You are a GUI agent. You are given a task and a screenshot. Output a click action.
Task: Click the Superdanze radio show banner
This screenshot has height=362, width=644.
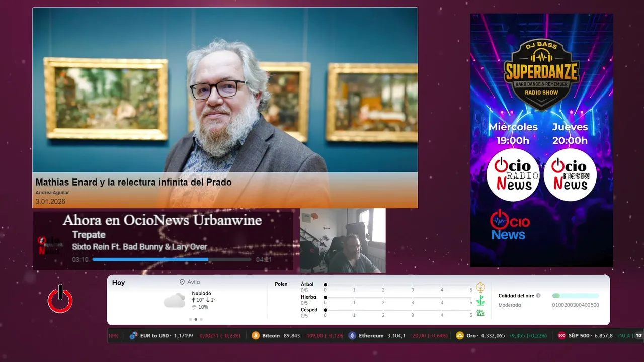tap(541, 140)
